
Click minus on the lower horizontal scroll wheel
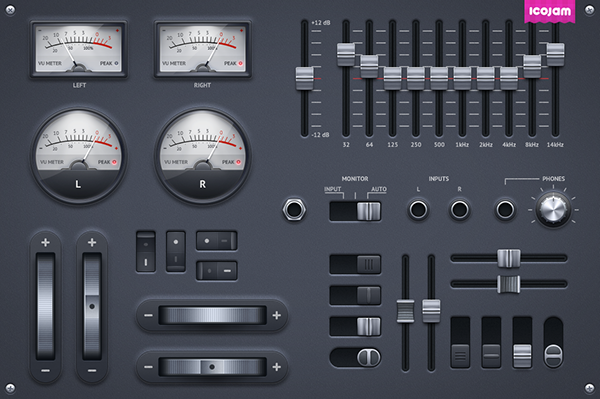click(148, 367)
